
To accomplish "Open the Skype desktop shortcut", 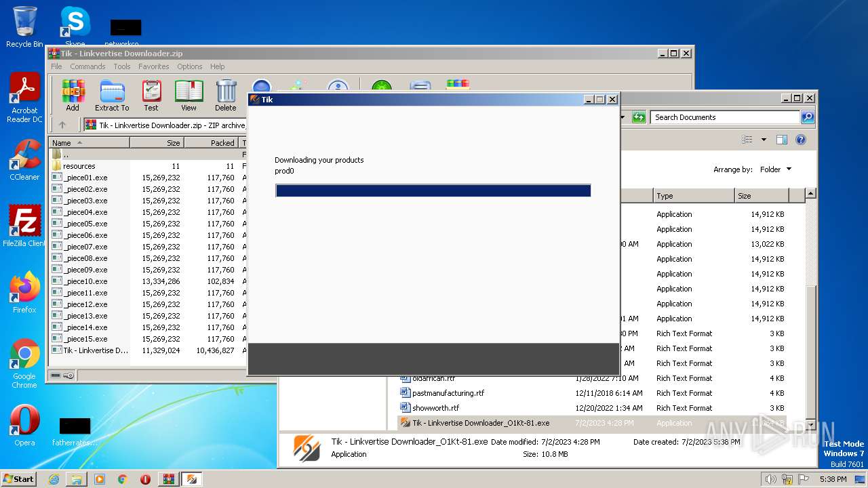I will click(x=75, y=26).
